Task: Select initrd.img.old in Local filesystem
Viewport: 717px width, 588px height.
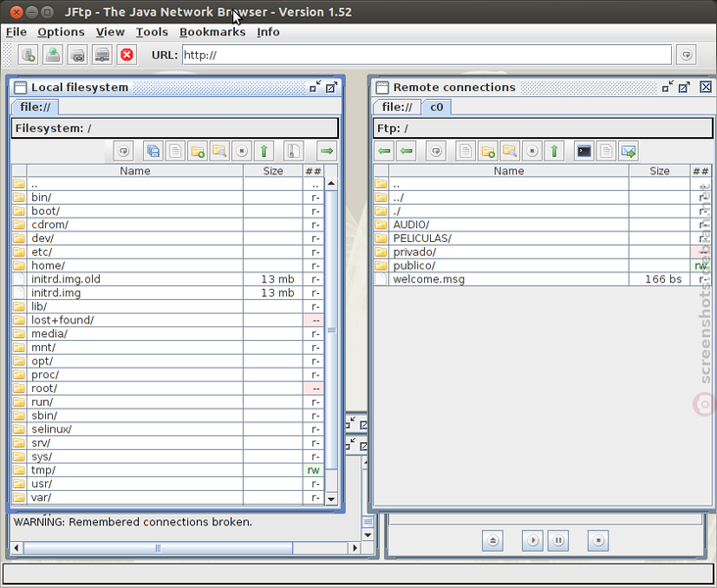Action: (167, 279)
